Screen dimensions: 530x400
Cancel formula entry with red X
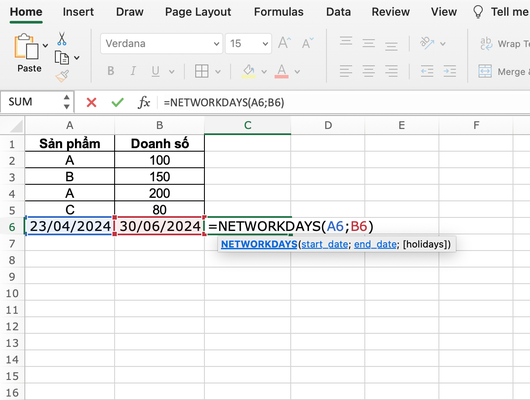click(91, 102)
